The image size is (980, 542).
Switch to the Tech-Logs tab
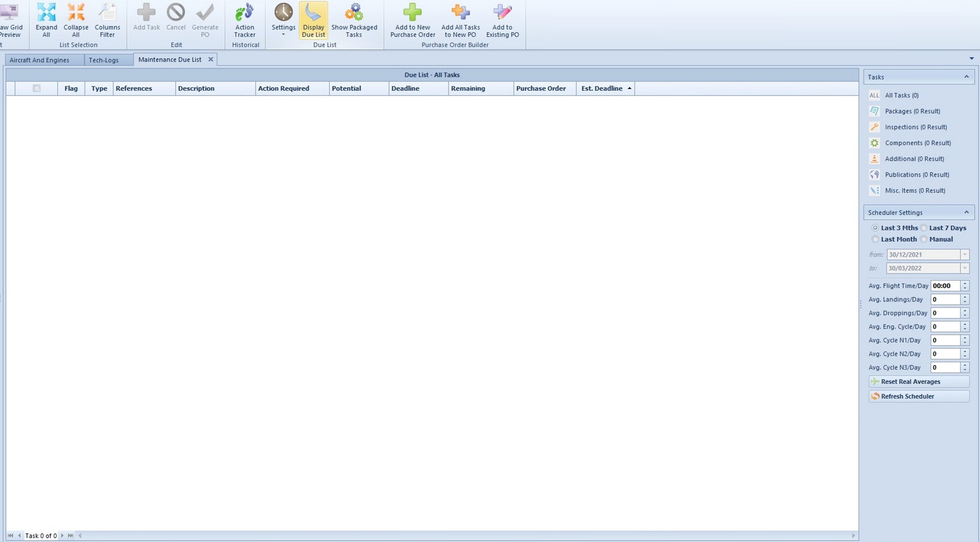click(x=103, y=60)
